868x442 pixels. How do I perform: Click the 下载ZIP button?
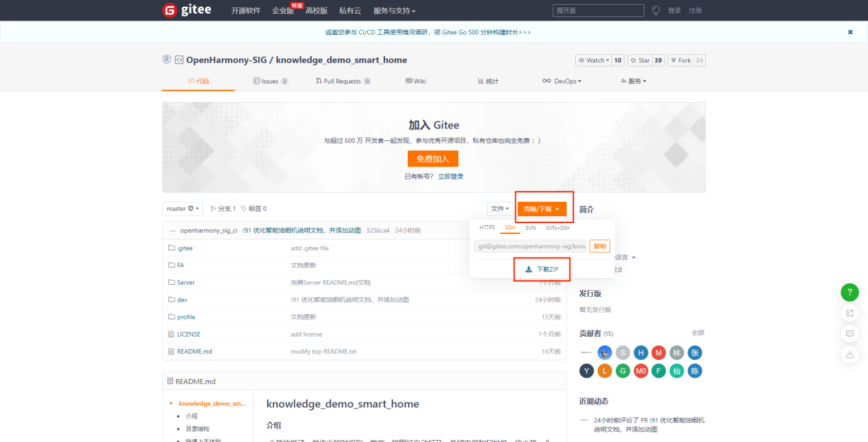coord(542,270)
